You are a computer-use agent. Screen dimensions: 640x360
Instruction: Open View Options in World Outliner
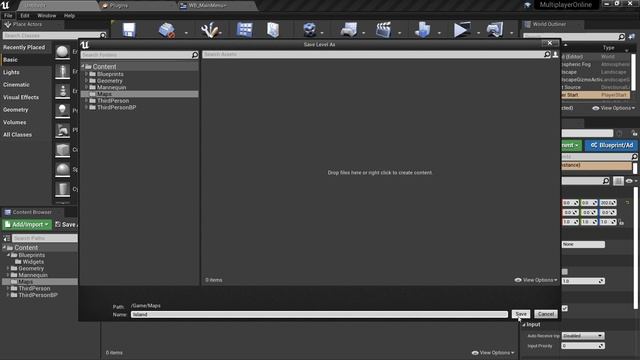(x=613, y=108)
